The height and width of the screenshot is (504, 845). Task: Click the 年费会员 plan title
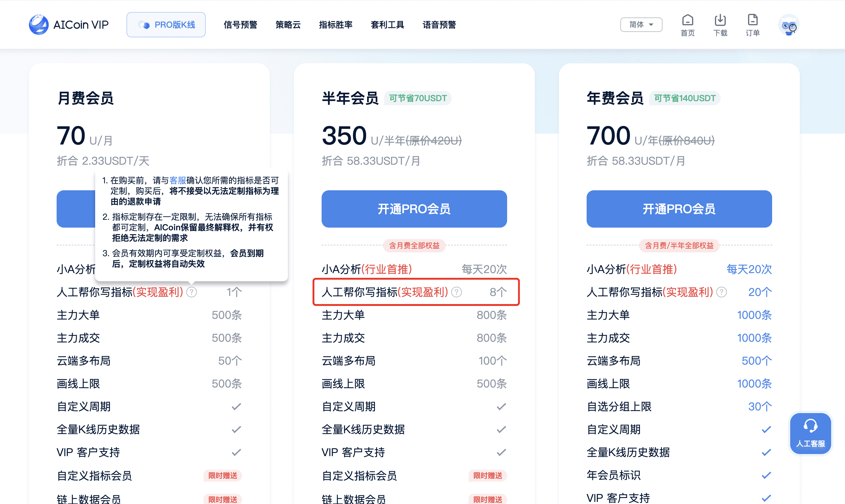(615, 98)
